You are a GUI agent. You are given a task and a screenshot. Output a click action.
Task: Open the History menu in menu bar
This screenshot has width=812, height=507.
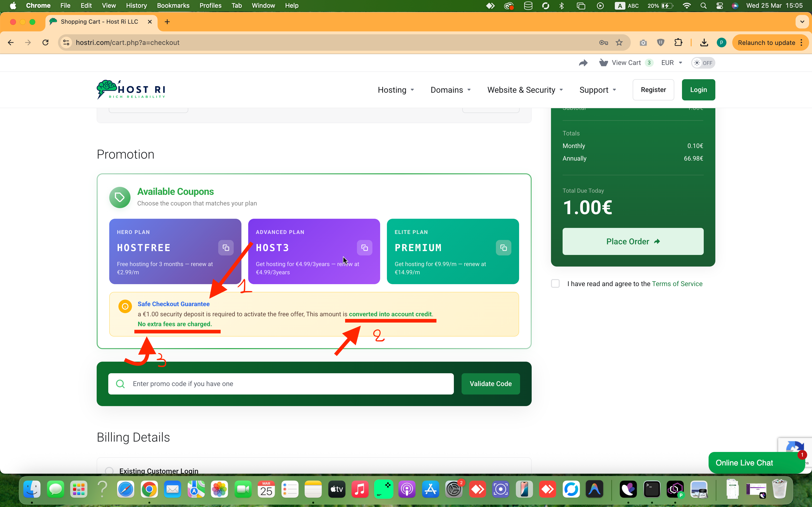pyautogui.click(x=136, y=5)
